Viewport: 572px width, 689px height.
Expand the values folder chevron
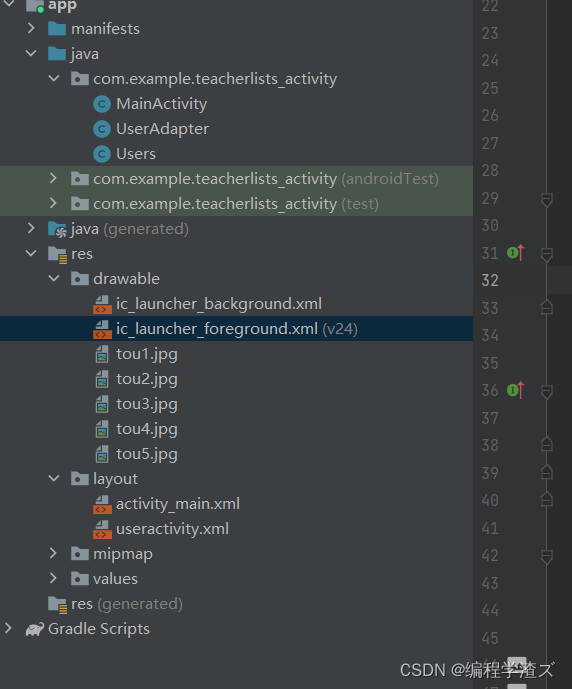coord(53,579)
